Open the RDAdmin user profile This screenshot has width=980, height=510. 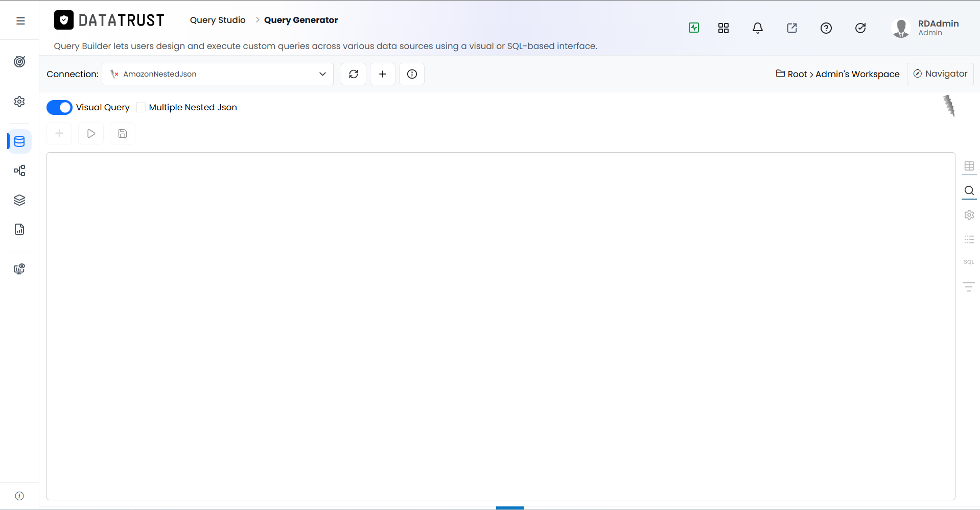(x=926, y=28)
